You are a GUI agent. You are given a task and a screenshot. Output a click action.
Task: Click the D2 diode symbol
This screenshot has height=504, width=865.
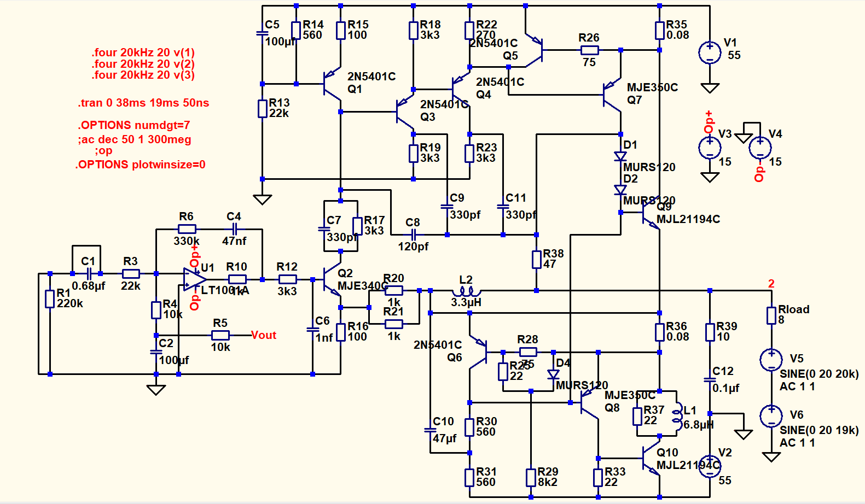[x=620, y=190]
